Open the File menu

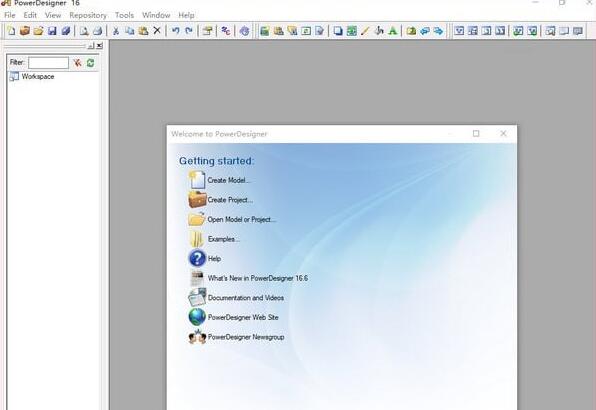(x=10, y=15)
